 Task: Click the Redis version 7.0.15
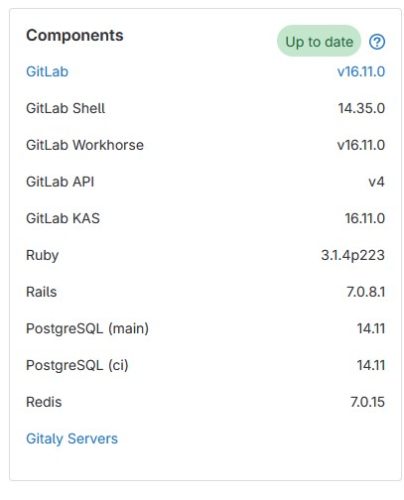368,402
